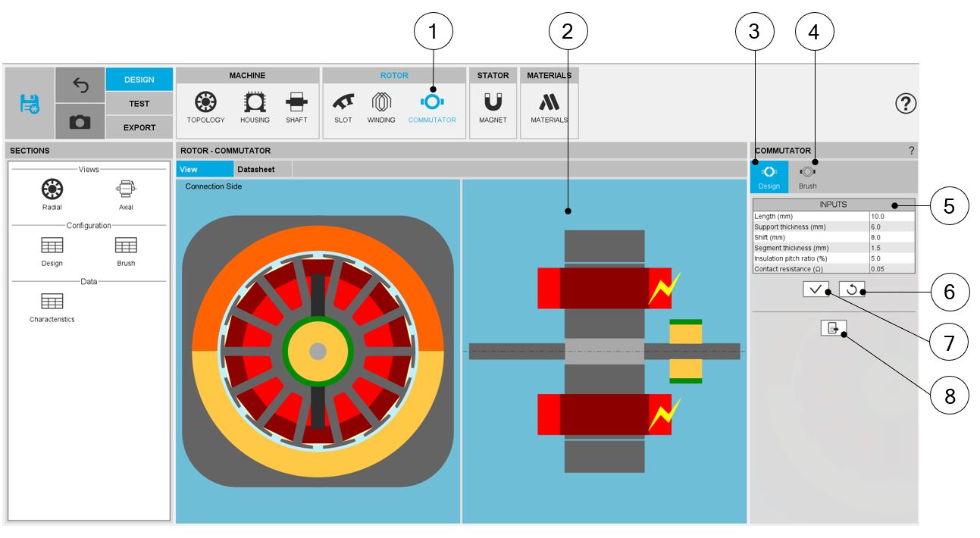The image size is (980, 538).
Task: Open the help question mark icon
Action: click(906, 105)
